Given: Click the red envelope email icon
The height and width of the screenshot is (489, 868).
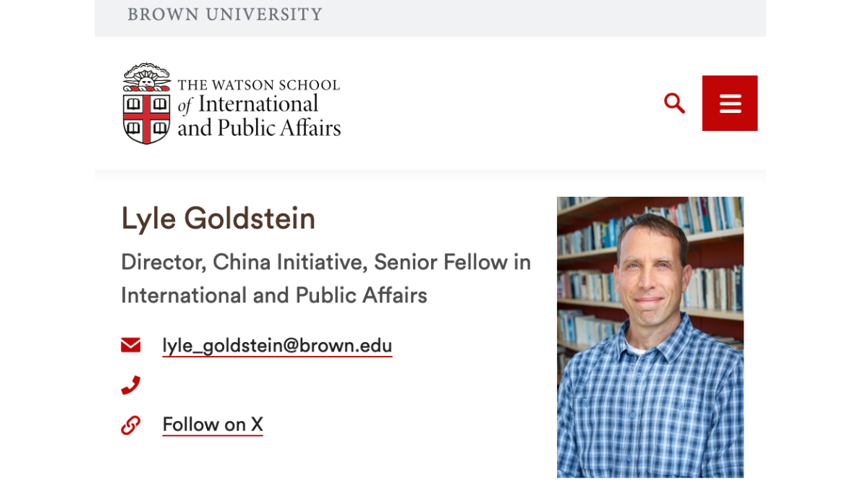Looking at the screenshot, I should pyautogui.click(x=131, y=345).
